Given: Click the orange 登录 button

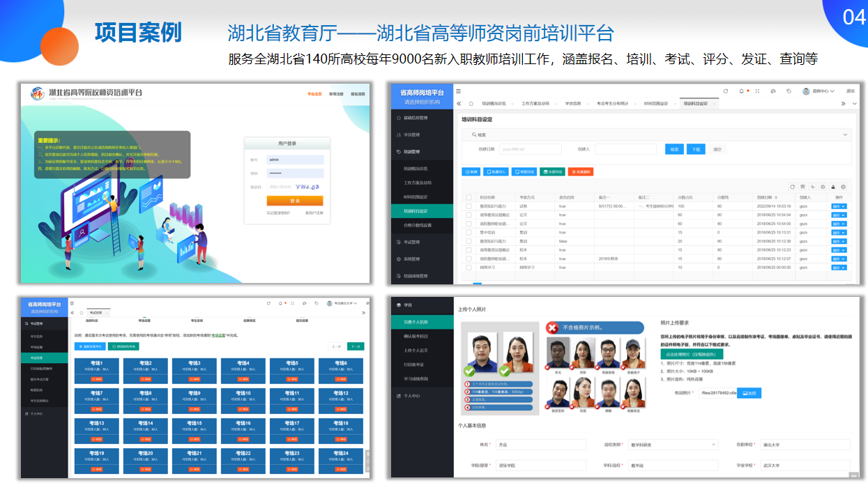Looking at the screenshot, I should coord(295,201).
